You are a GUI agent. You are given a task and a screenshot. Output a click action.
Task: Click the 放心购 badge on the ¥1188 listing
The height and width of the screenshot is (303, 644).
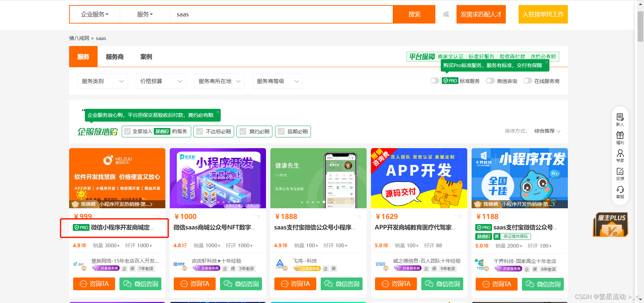coord(483,236)
